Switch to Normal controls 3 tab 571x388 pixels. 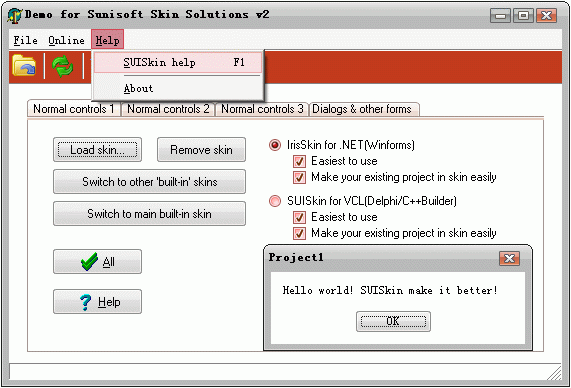(x=262, y=109)
